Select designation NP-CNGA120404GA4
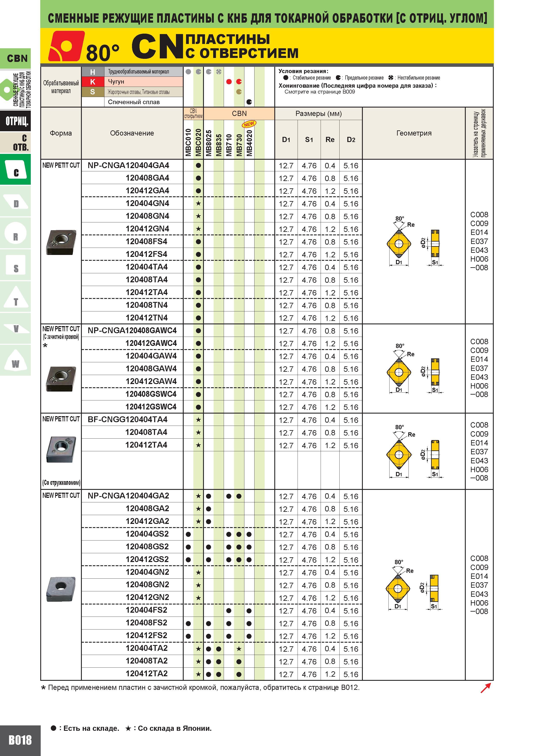 coord(128,165)
